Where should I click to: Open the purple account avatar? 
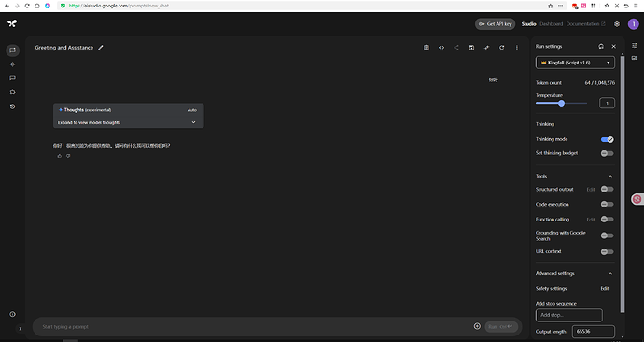634,24
